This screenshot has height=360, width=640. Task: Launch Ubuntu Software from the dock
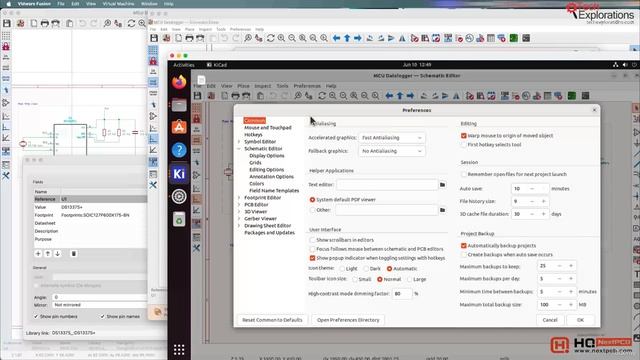pos(179,127)
